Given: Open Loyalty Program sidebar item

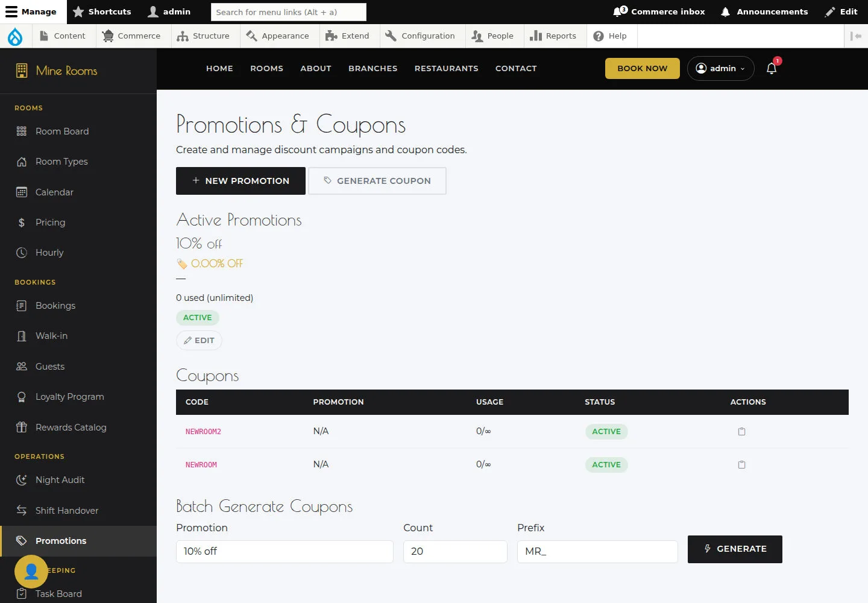Looking at the screenshot, I should 78,397.
